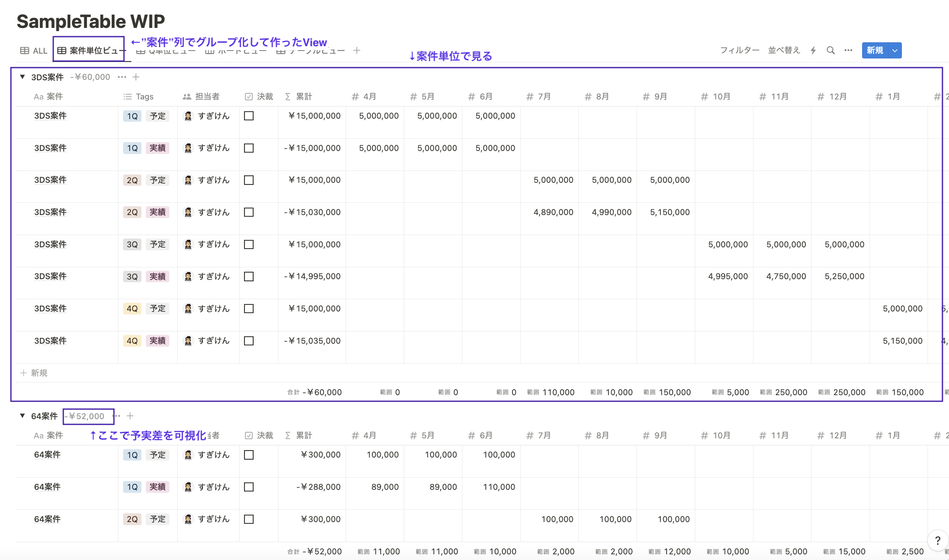Open the search icon in the toolbar
The height and width of the screenshot is (560, 949).
point(830,50)
